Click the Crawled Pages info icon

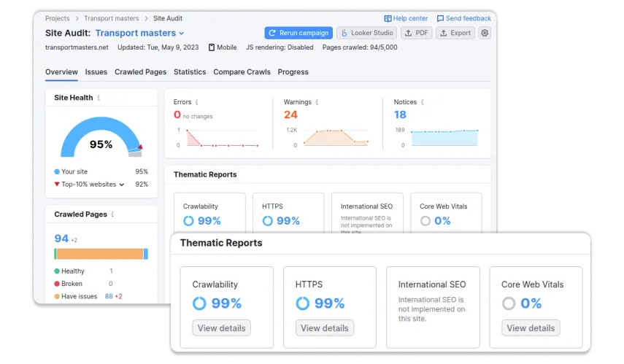pos(112,214)
